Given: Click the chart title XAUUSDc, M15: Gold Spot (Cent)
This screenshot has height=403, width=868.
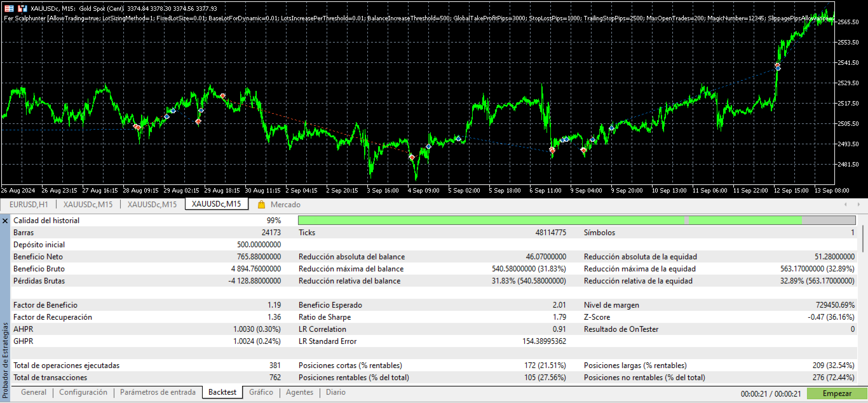Looking at the screenshot, I should 78,9.
